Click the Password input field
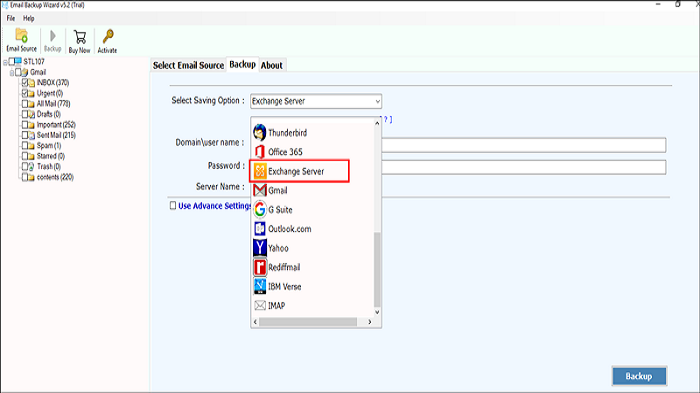 [524, 167]
